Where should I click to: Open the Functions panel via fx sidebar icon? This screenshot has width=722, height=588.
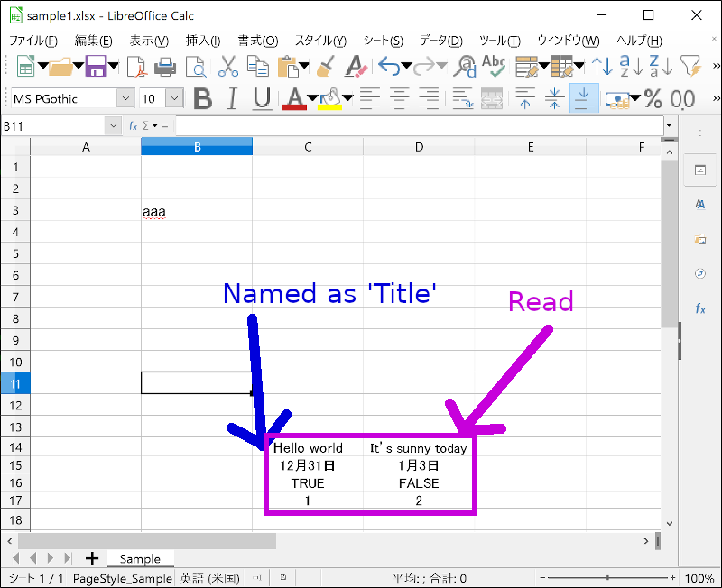[700, 308]
